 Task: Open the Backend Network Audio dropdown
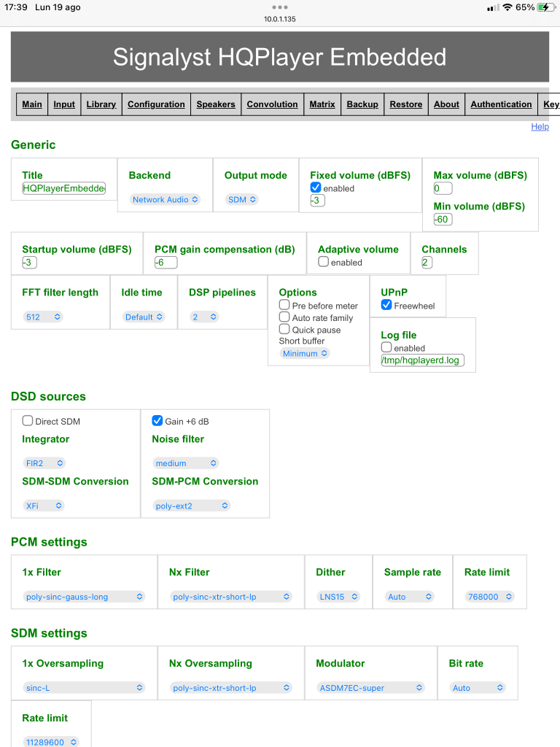coord(165,200)
